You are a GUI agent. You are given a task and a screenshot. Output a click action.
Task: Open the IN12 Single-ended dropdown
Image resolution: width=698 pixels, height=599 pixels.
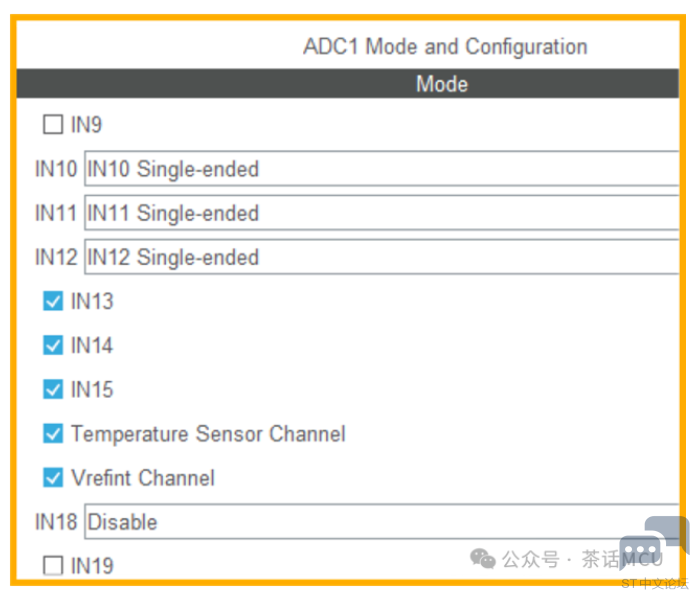[x=381, y=257]
